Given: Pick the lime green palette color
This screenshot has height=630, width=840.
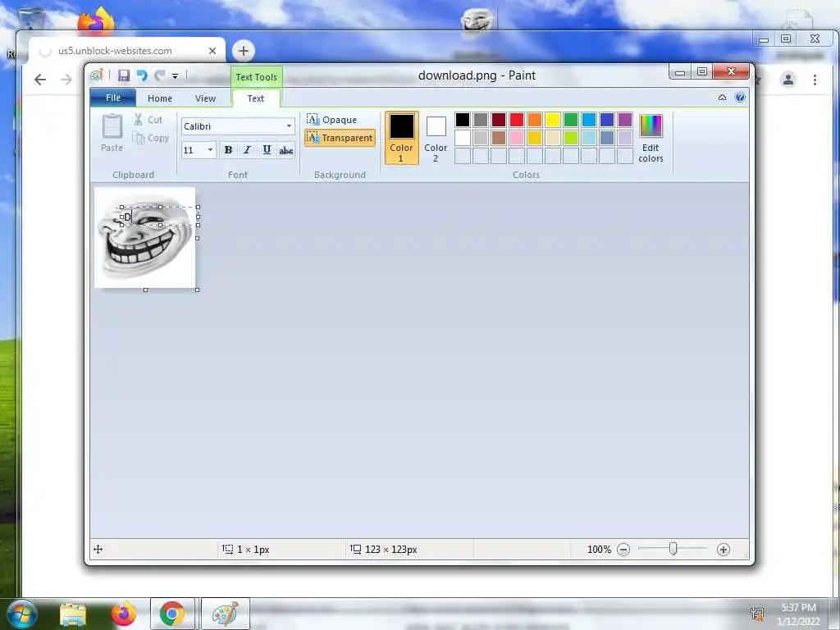Looking at the screenshot, I should (x=571, y=138).
